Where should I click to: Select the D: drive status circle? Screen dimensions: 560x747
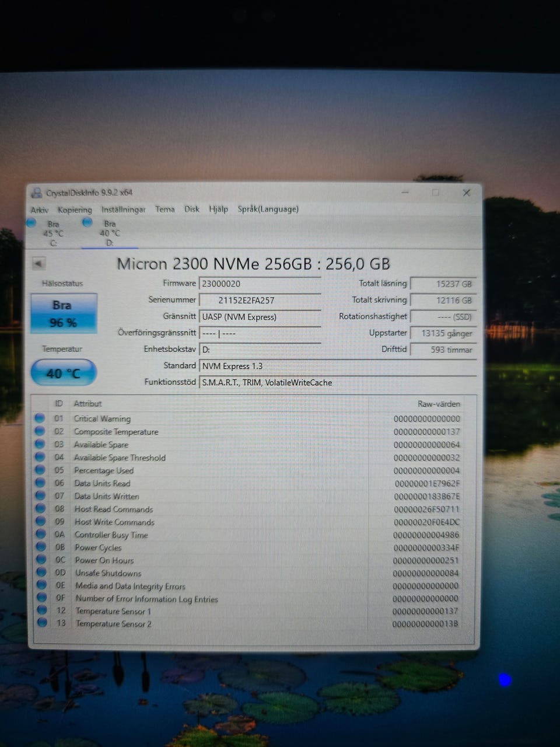pyautogui.click(x=87, y=222)
